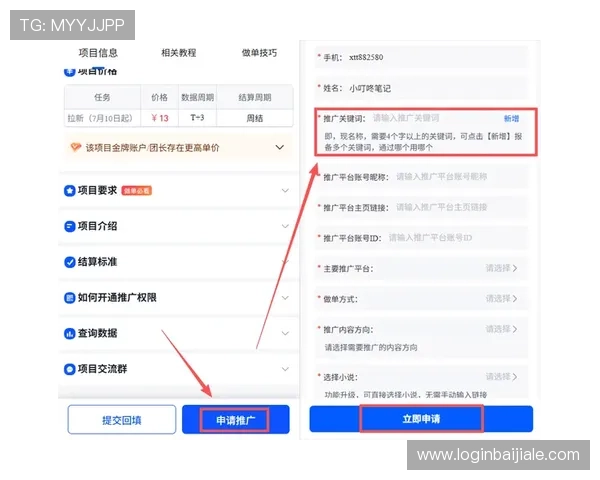Click the T+3 data cycle cell

coord(197,118)
